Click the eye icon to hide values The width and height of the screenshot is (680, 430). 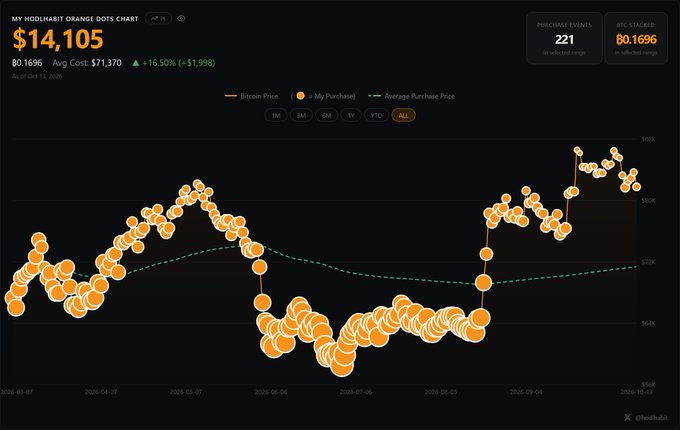pos(181,19)
